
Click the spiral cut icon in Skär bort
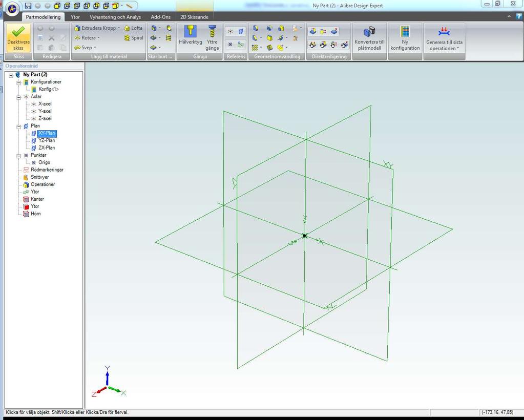(169, 38)
